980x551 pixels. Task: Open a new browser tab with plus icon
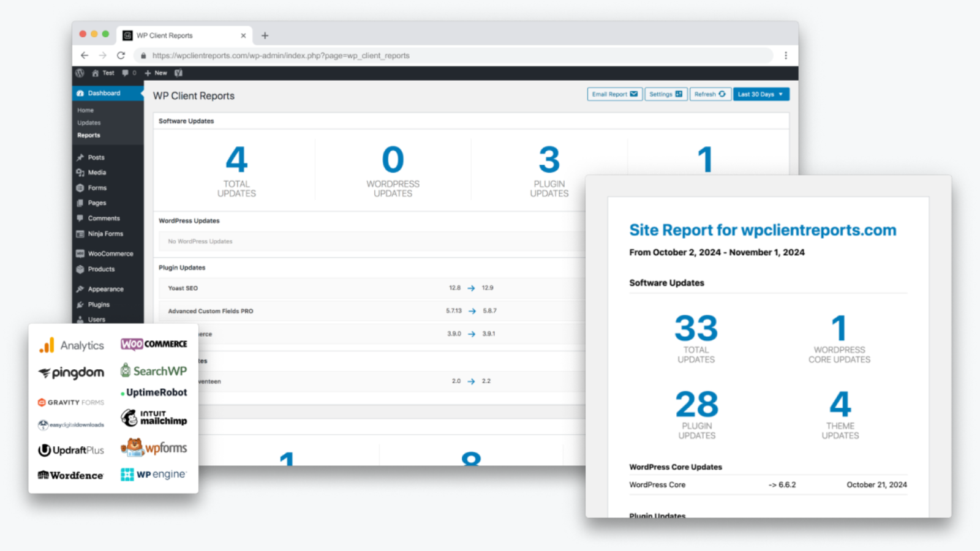click(x=265, y=36)
